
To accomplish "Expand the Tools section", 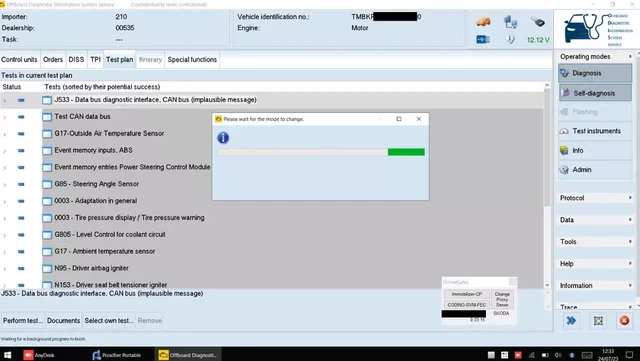I will tap(596, 242).
